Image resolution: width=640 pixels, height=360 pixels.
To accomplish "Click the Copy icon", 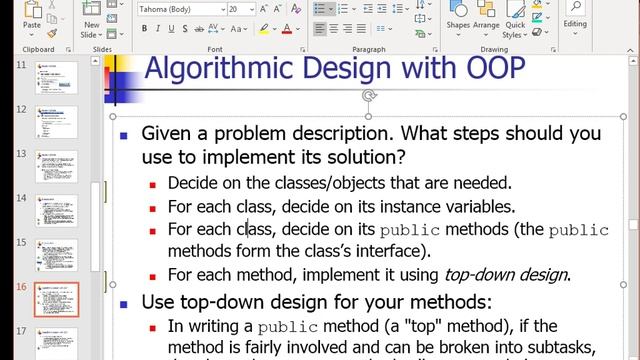I will point(52,19).
